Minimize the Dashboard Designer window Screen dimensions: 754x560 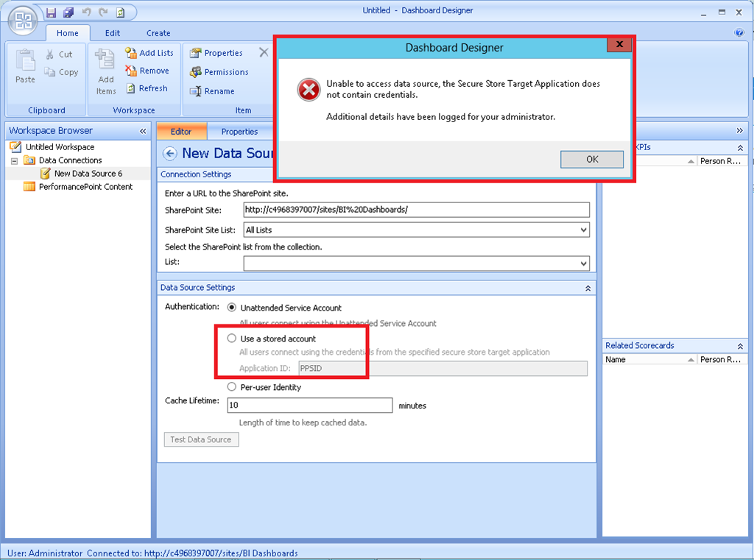(x=703, y=13)
